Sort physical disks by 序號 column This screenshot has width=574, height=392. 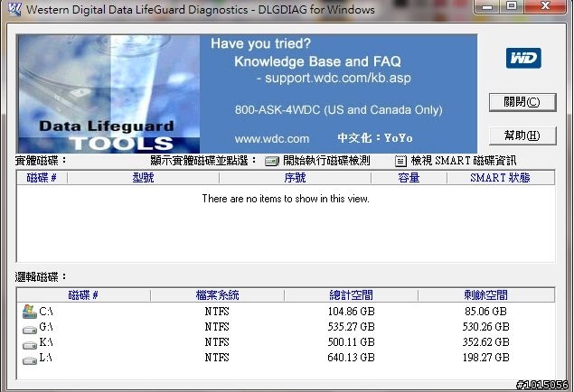pyautogui.click(x=295, y=178)
